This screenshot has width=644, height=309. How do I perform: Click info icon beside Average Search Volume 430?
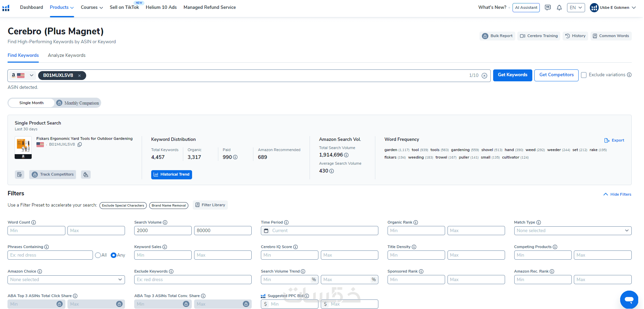(x=332, y=171)
